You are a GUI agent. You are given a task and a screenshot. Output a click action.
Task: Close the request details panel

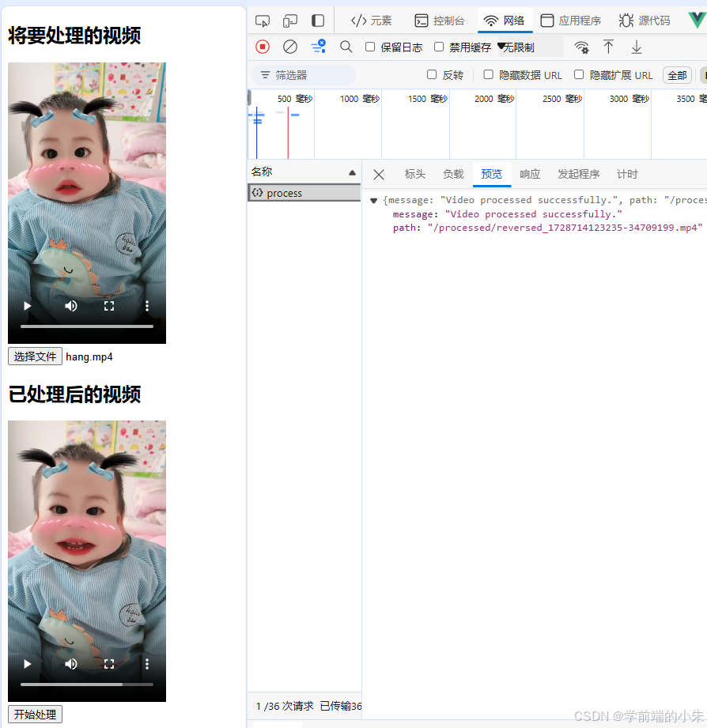(379, 175)
